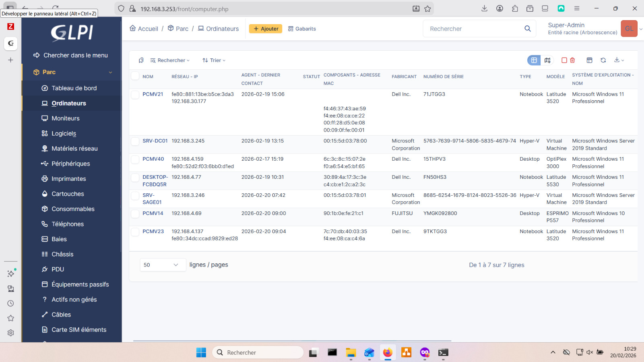
Task: Open the terminal icon in taskbar
Action: [x=443, y=352]
